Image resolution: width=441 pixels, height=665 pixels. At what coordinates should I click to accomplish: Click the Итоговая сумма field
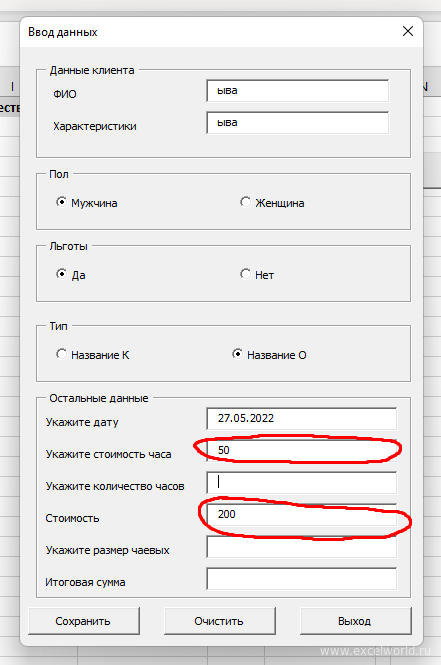pyautogui.click(x=301, y=578)
